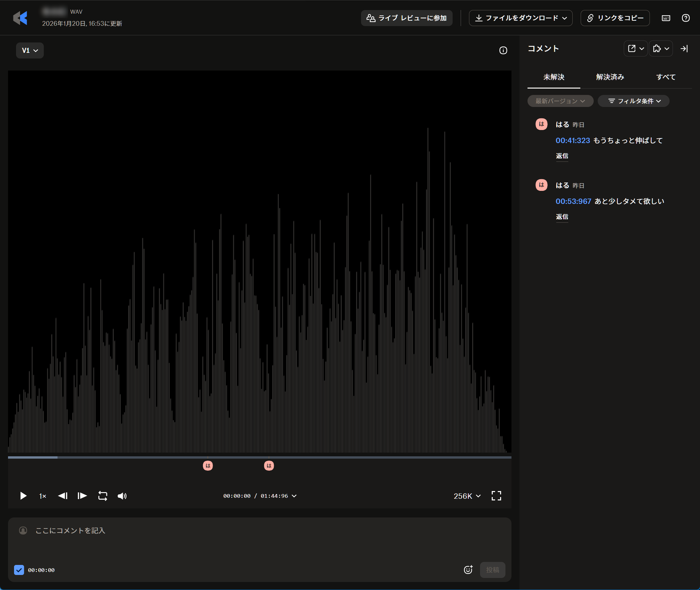This screenshot has width=700, height=590.
Task: Open the export comments dropdown
Action: click(x=636, y=49)
